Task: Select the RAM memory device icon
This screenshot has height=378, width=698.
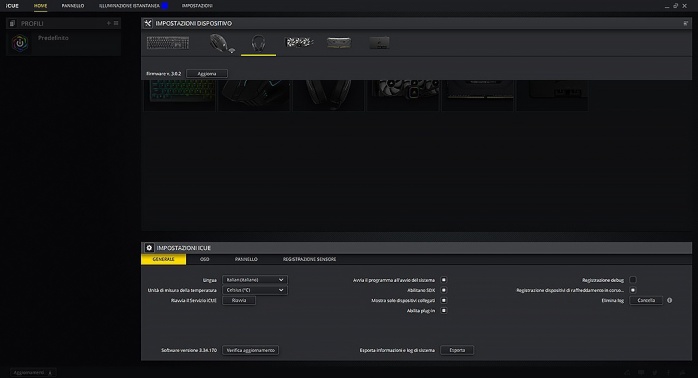Action: pyautogui.click(x=339, y=43)
